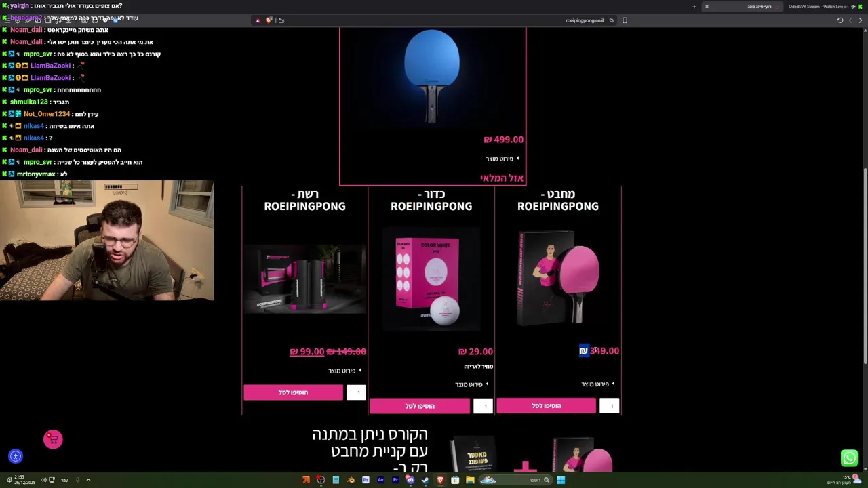Open Steam from the taskbar
Viewport: 868px width, 488px height.
(425, 480)
